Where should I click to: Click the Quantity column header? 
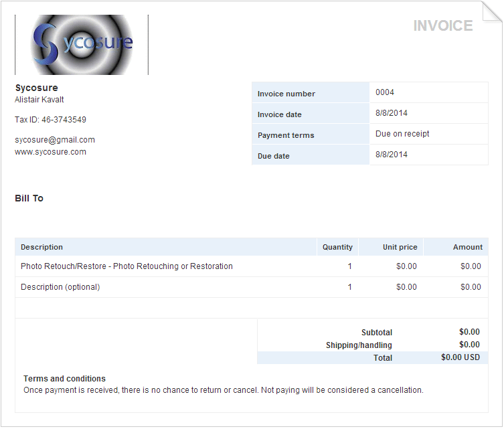pos(337,247)
